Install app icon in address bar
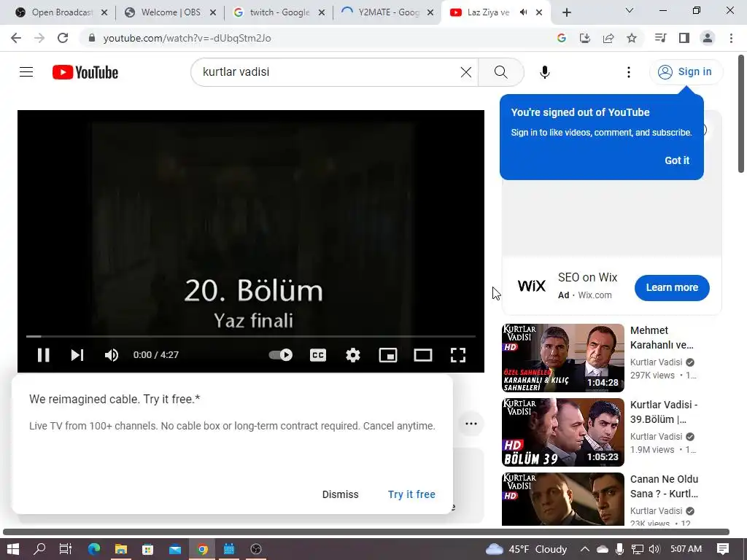This screenshot has height=560, width=747. [x=584, y=38]
